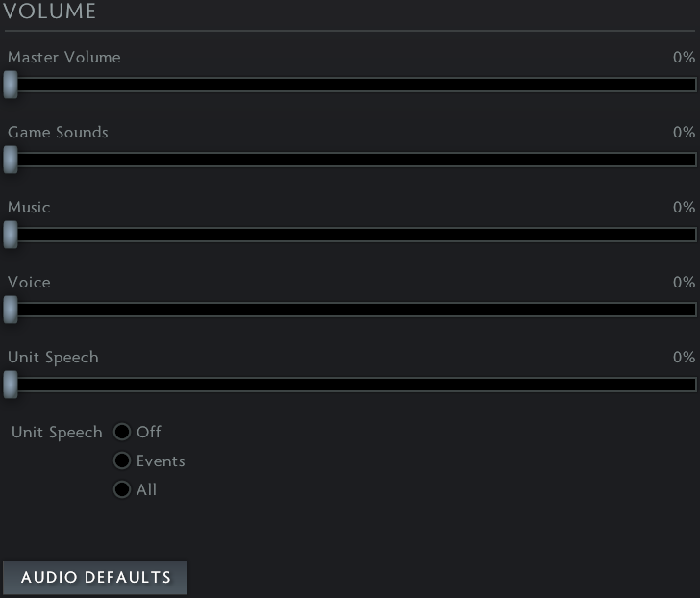Click the Master Volume slider handle

(x=10, y=85)
